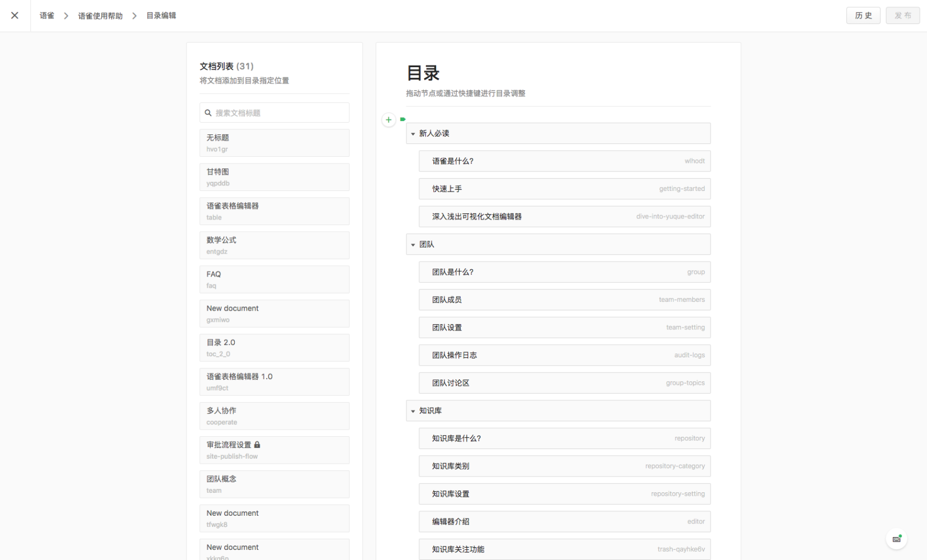The width and height of the screenshot is (927, 560).
Task: Select the 多人协作 document card
Action: 274,416
